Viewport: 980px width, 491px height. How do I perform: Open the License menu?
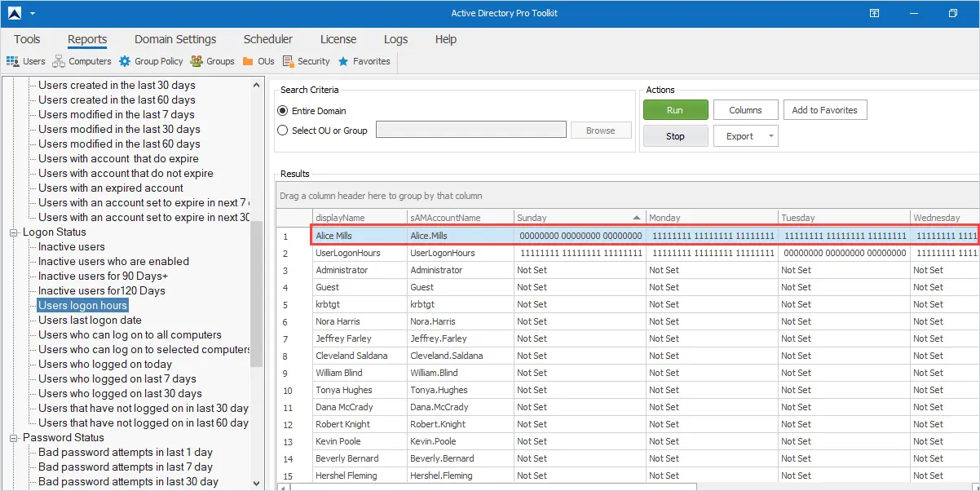[338, 39]
